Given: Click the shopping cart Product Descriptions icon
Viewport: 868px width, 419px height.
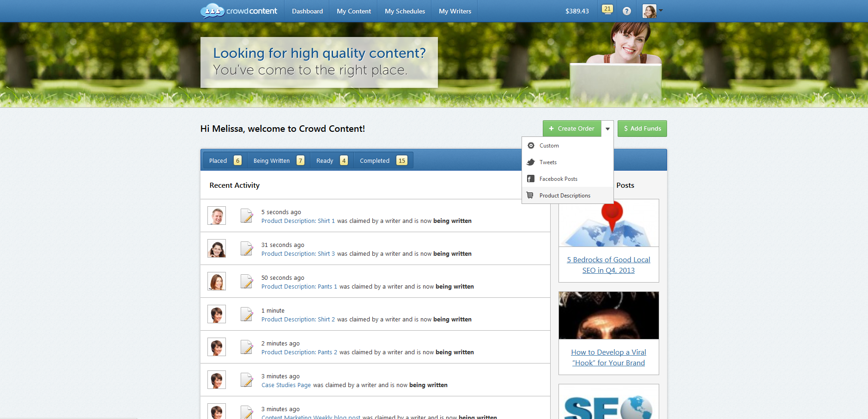Looking at the screenshot, I should (530, 196).
